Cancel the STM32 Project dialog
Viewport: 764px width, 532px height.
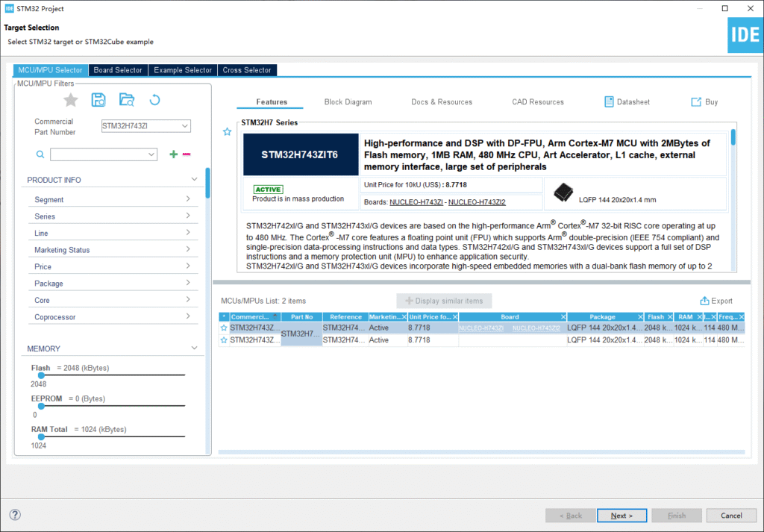[x=731, y=516]
